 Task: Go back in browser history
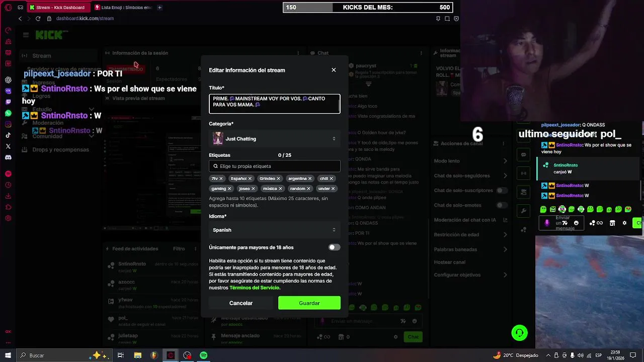(x=20, y=19)
